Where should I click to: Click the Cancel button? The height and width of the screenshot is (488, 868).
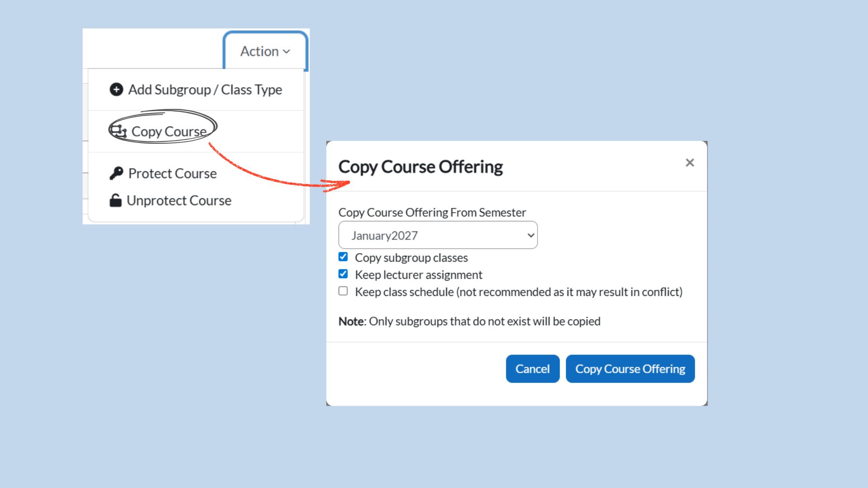click(532, 369)
